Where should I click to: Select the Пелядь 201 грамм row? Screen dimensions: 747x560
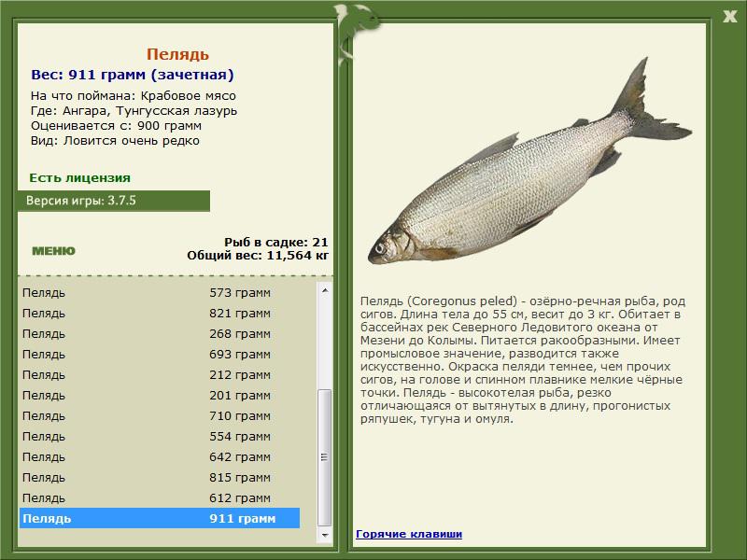[160, 395]
